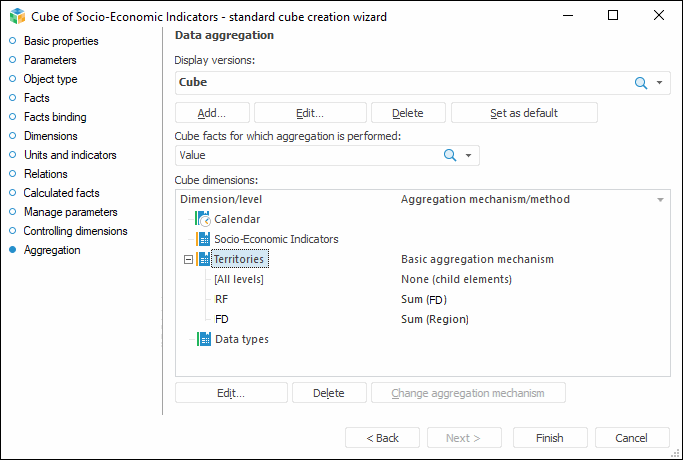The image size is (683, 460).
Task: Click the Data types dimension icon
Action: point(204,339)
